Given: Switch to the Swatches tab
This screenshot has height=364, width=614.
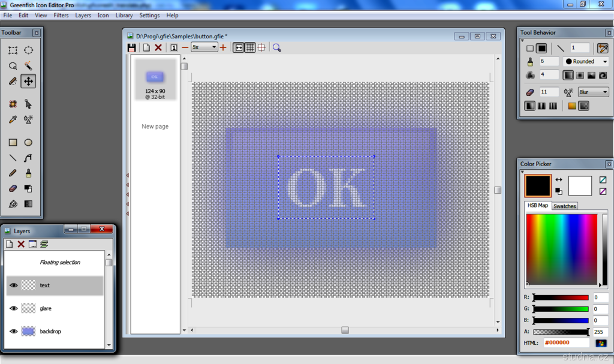Looking at the screenshot, I should [x=564, y=206].
